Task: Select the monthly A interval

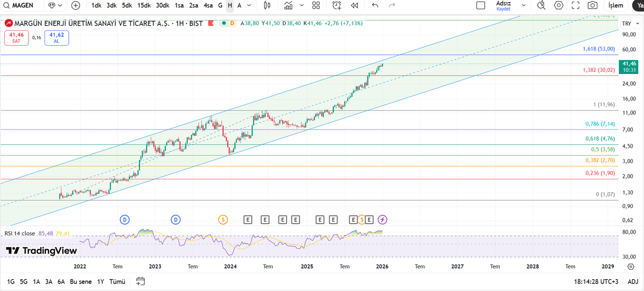Action: (239, 5)
